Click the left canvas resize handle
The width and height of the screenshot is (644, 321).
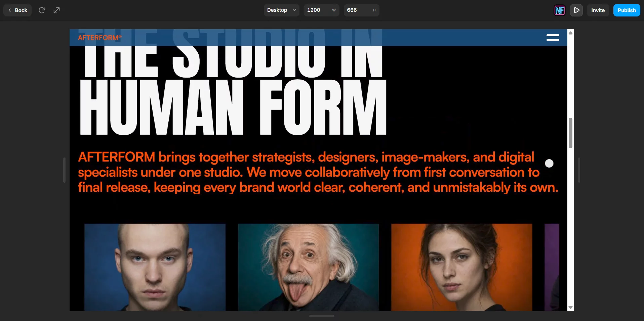[x=64, y=170]
